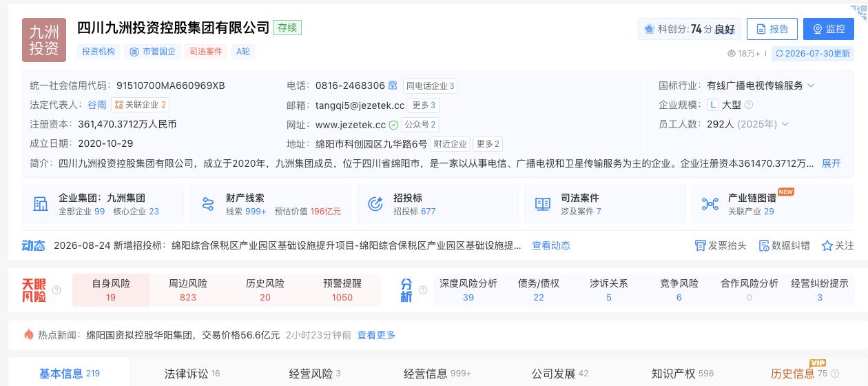Open 竞争风险 6 analysis
The image size is (868, 386).
click(679, 290)
